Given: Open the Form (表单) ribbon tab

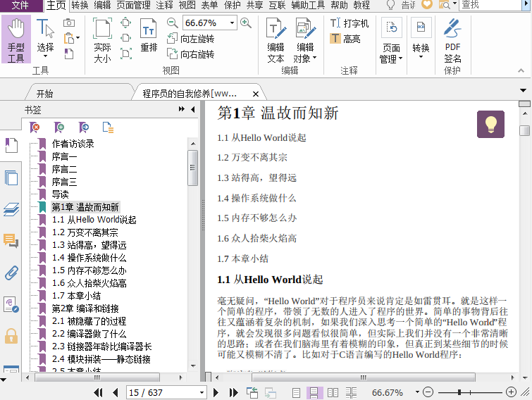Looking at the screenshot, I should click(x=210, y=5).
